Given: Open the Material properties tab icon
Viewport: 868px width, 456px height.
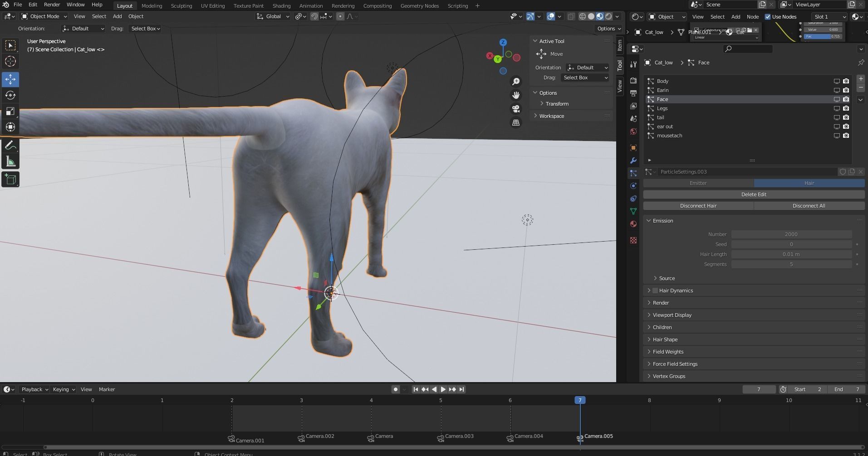Looking at the screenshot, I should [x=633, y=224].
